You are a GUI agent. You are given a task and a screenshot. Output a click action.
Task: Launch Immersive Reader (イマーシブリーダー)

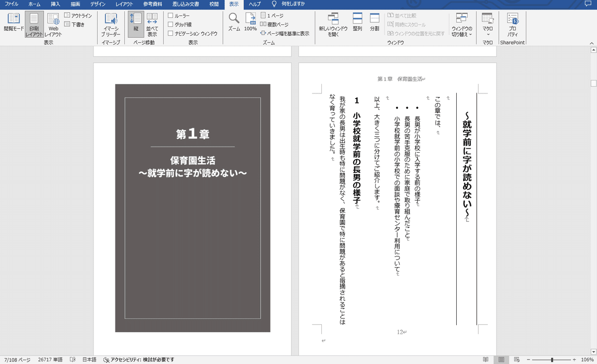110,25
